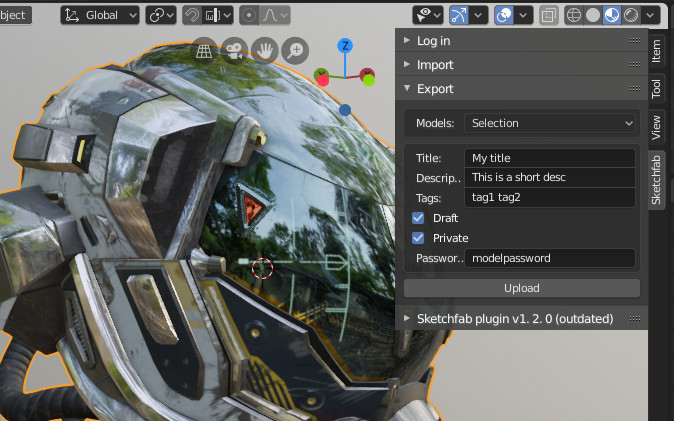Switch to wireframe shading mode
This screenshot has height=421, width=674.
(574, 15)
